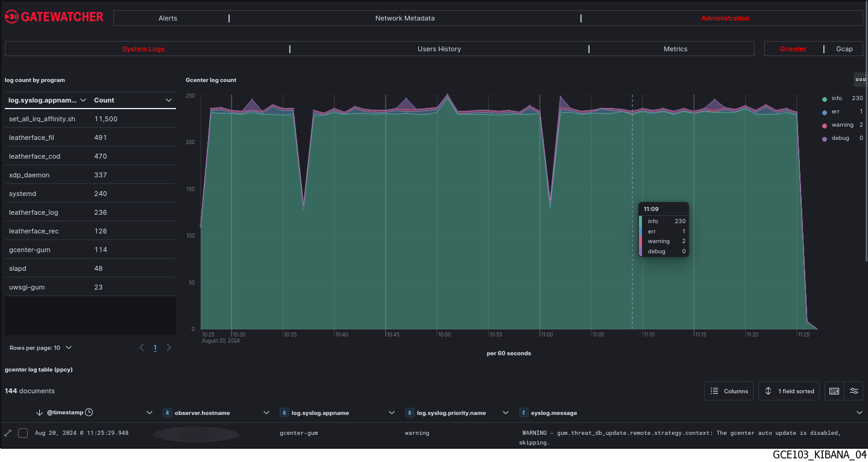Click the 11:09 dashed marker on chart
868x462 pixels.
coord(632,211)
